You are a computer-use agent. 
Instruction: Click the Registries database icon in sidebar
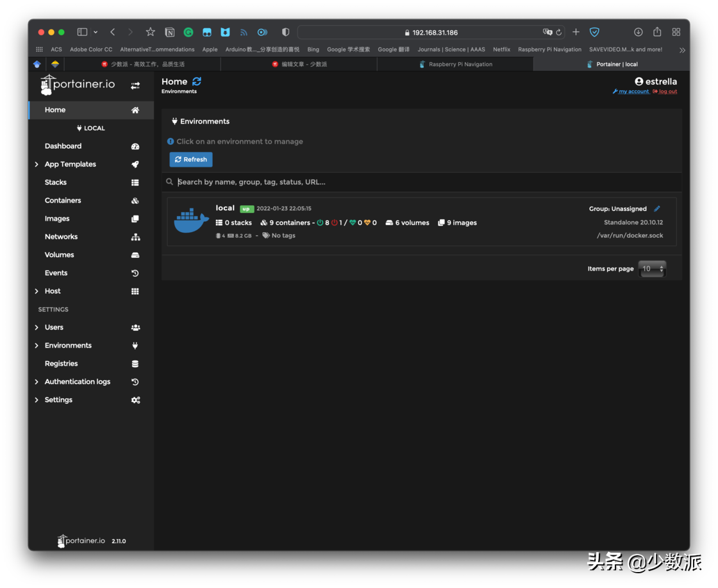135,364
